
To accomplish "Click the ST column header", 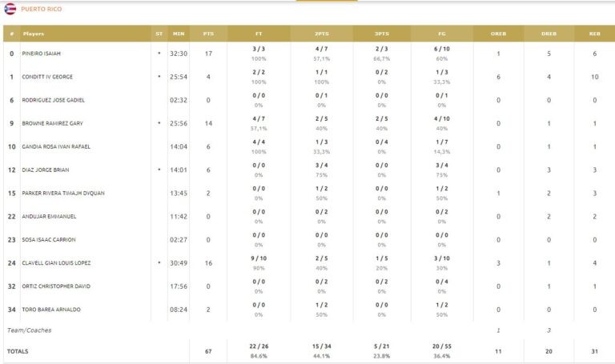I will click(159, 34).
